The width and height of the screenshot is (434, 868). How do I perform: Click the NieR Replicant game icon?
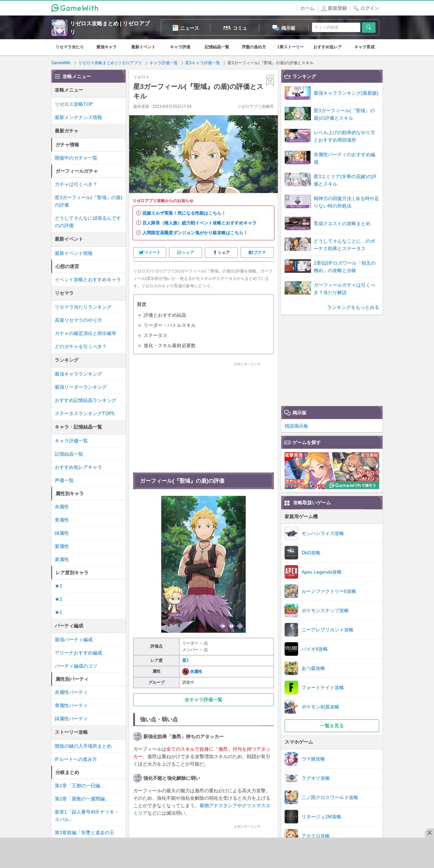tap(291, 630)
